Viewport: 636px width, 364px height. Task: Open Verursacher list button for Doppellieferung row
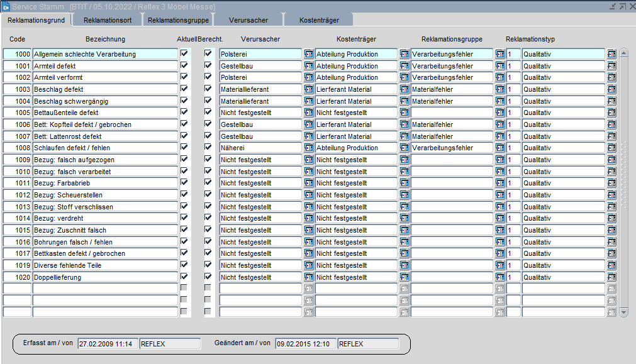[x=308, y=277]
